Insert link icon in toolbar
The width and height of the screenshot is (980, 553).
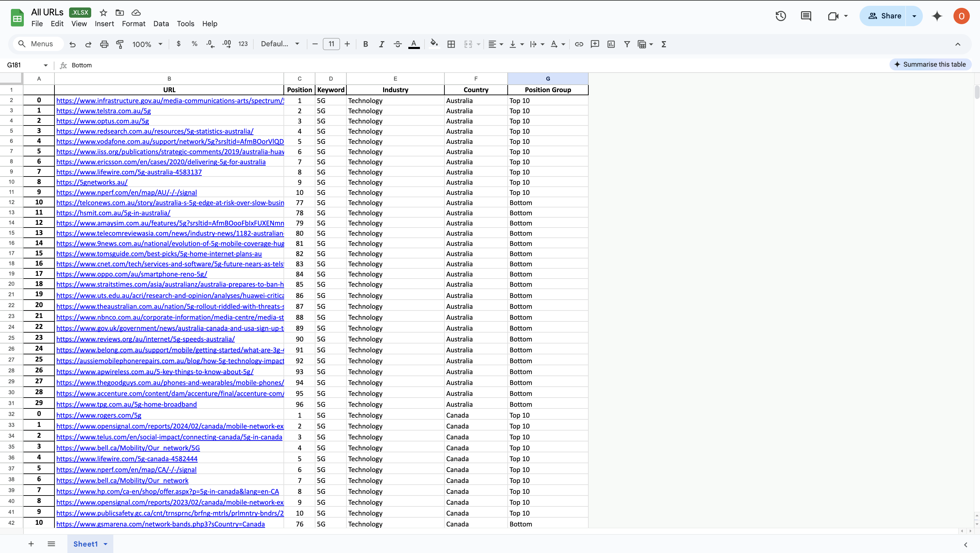tap(579, 44)
